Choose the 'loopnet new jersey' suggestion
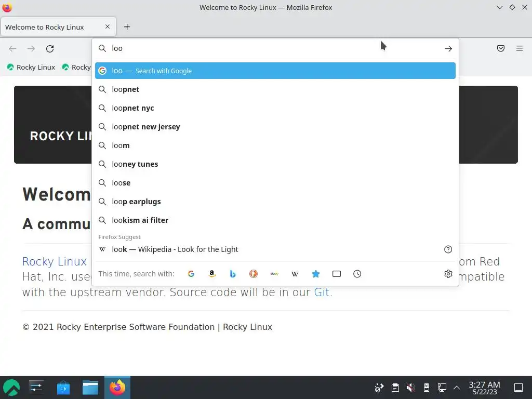 [275, 127]
